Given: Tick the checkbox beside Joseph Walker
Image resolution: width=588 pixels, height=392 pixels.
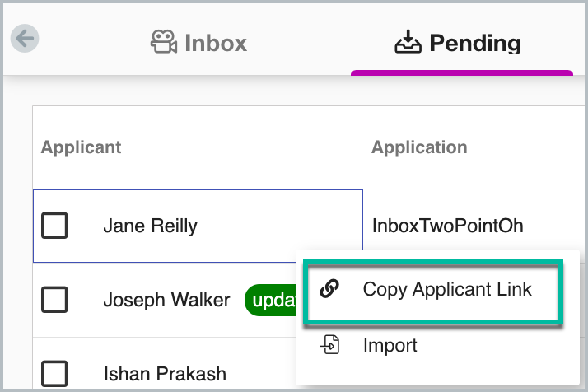Looking at the screenshot, I should [x=54, y=300].
